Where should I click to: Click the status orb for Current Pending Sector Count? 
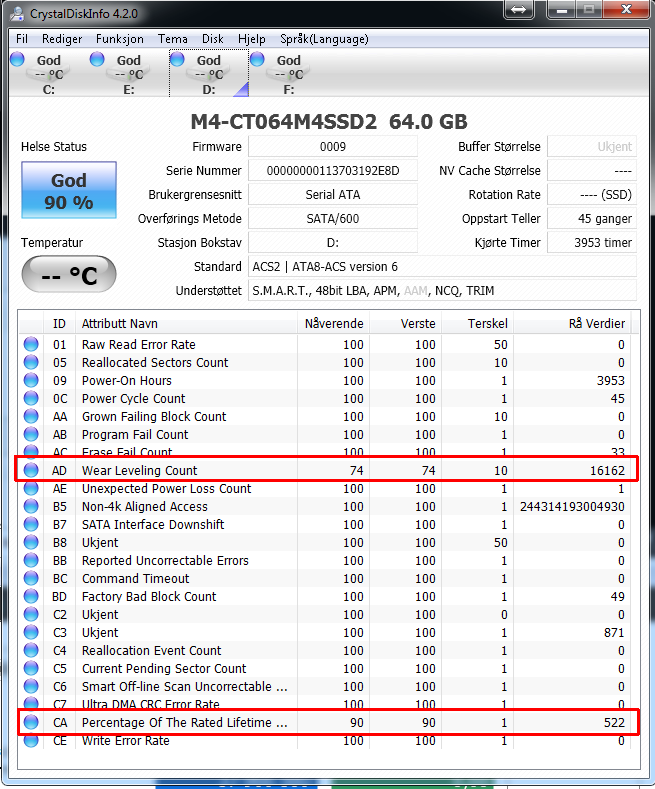click(31, 668)
